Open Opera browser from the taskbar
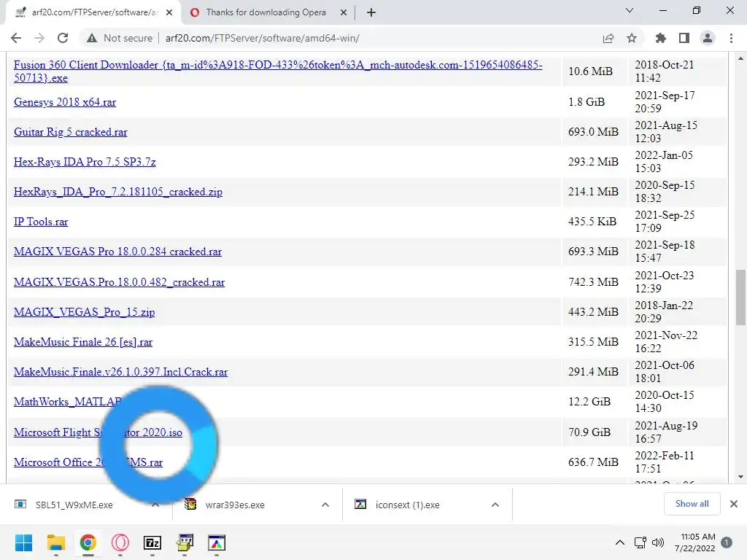 (120, 542)
